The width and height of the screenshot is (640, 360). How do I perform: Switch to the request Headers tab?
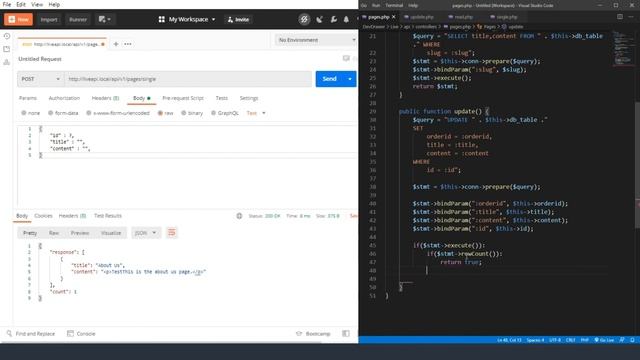point(105,98)
